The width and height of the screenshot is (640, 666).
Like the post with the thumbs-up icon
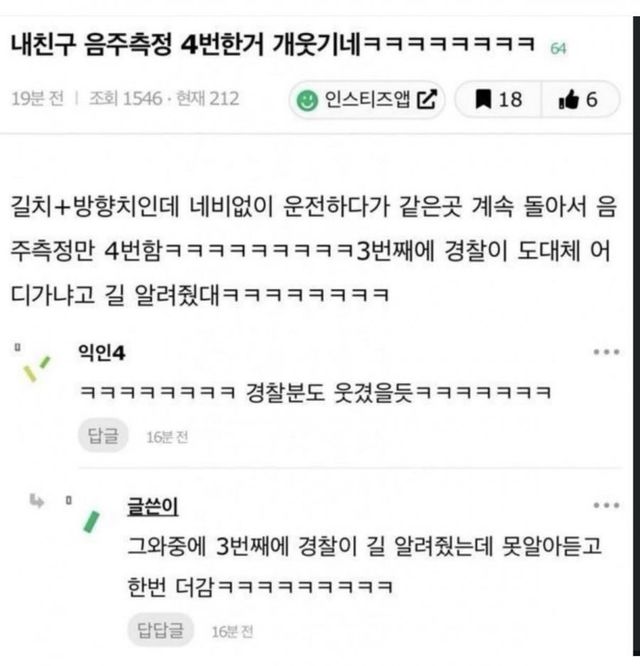(569, 99)
